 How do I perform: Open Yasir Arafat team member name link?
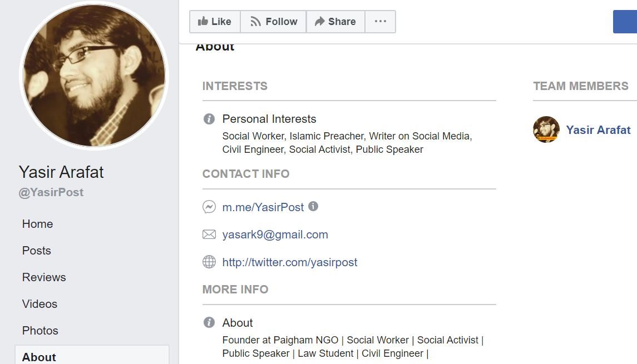pos(598,130)
